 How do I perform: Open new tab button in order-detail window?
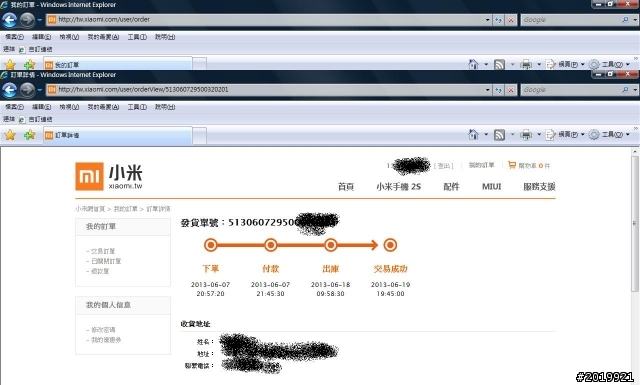click(x=199, y=136)
